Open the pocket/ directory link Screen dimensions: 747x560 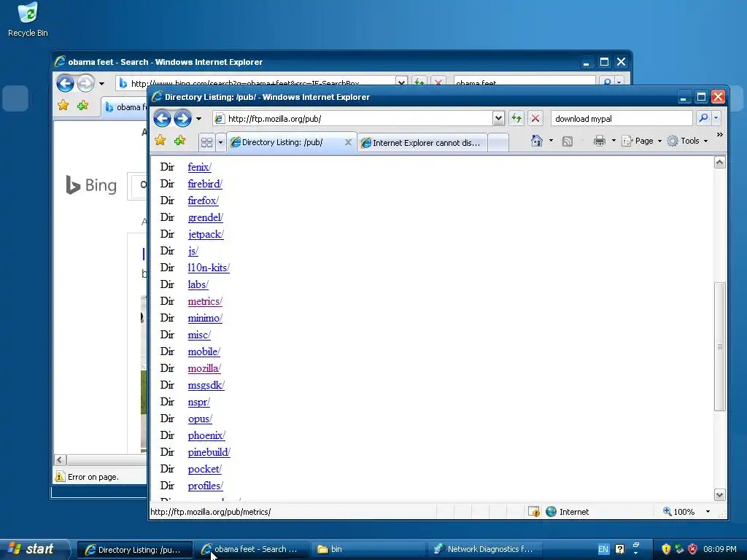pos(205,469)
